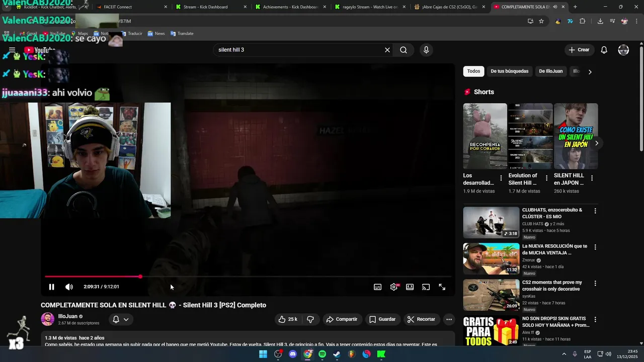The height and width of the screenshot is (362, 644).
Task: Open video player settings gear
Action: click(x=394, y=287)
